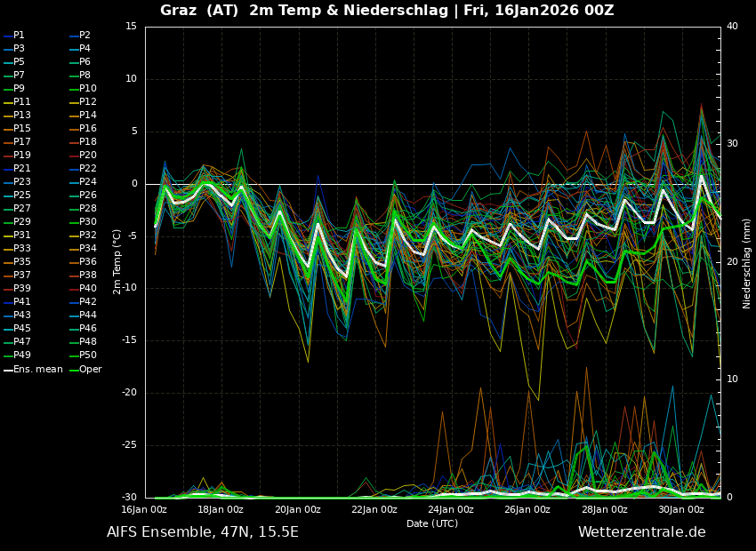The width and height of the screenshot is (756, 551).
Task: Click the -30 temperature axis tick
Action: tap(130, 497)
